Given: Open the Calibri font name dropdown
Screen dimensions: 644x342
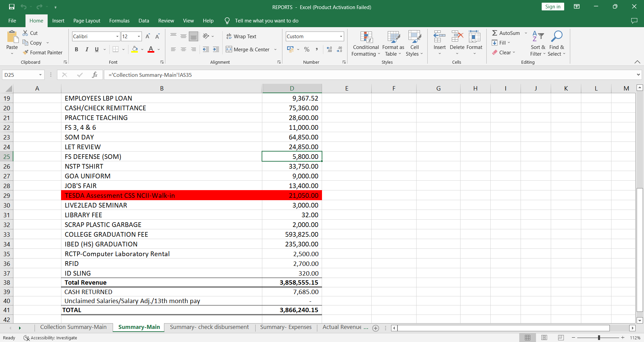Looking at the screenshot, I should tap(117, 36).
